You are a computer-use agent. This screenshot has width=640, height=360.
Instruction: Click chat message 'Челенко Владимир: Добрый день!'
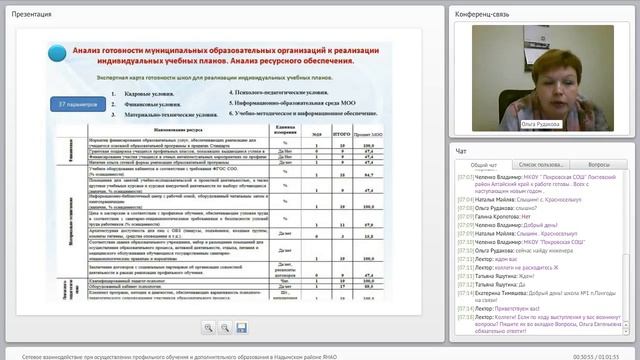click(507, 225)
